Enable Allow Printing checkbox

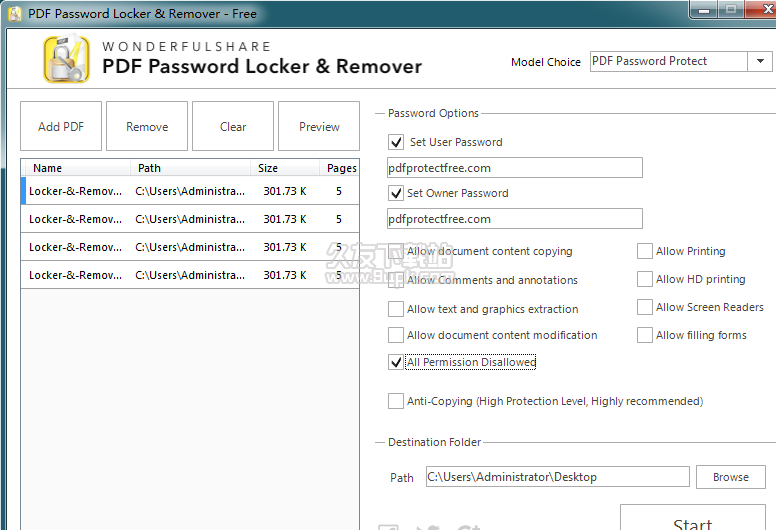pyautogui.click(x=645, y=251)
